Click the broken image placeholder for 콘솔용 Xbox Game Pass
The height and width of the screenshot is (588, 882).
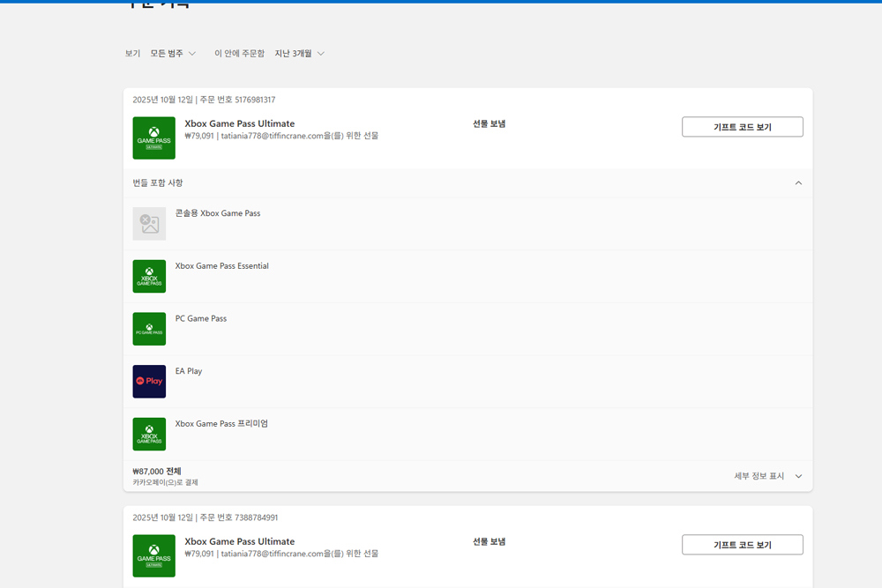(x=149, y=224)
